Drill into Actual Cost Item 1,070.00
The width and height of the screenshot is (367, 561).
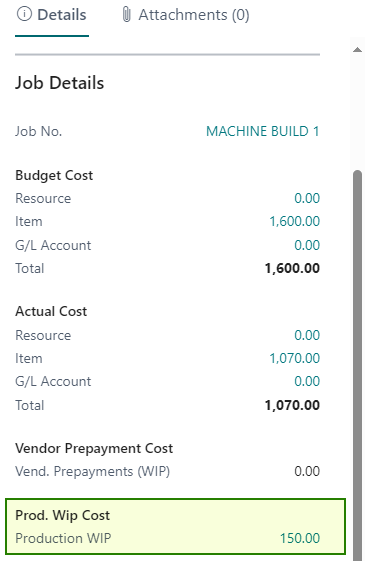(x=295, y=358)
